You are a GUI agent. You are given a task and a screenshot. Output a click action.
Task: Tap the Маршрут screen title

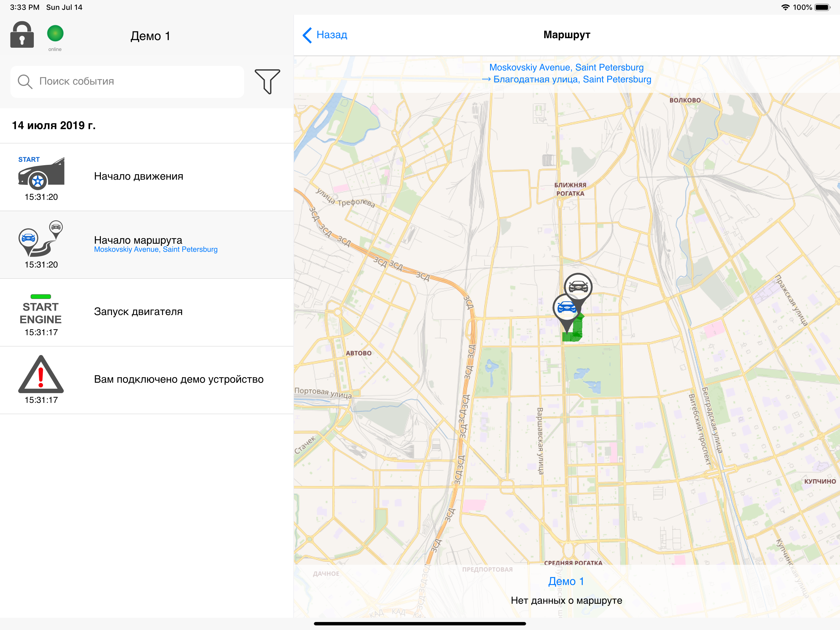click(567, 35)
